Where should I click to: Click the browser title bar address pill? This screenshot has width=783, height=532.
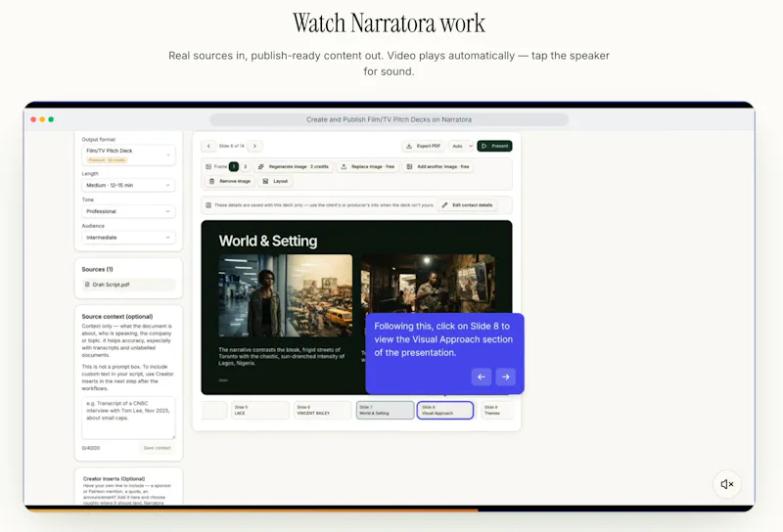[389, 119]
